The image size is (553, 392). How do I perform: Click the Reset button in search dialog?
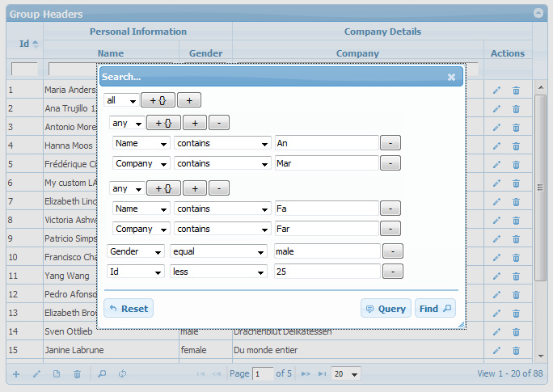click(129, 309)
